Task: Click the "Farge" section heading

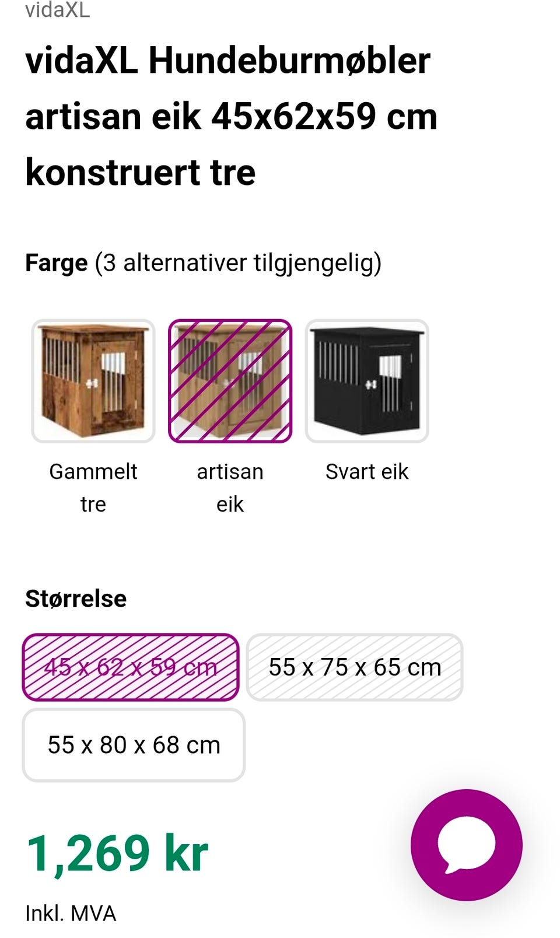Action: (x=55, y=262)
